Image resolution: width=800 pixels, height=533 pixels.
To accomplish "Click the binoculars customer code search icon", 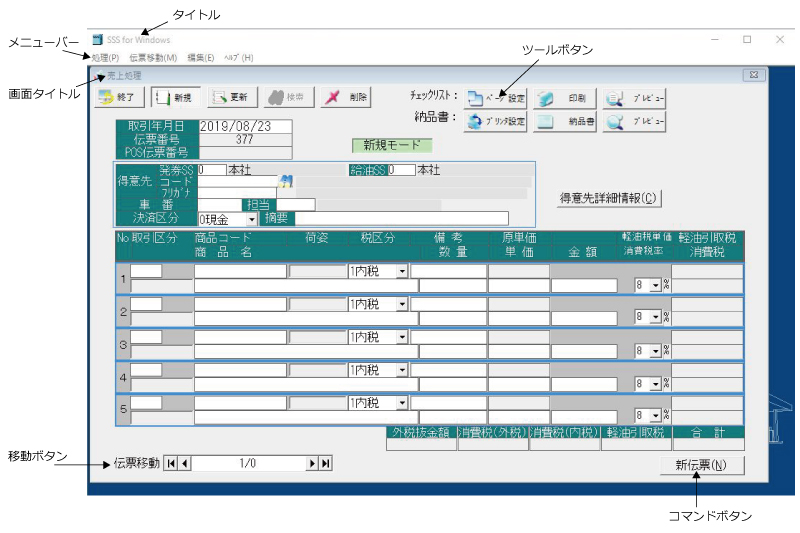I will tap(285, 181).
